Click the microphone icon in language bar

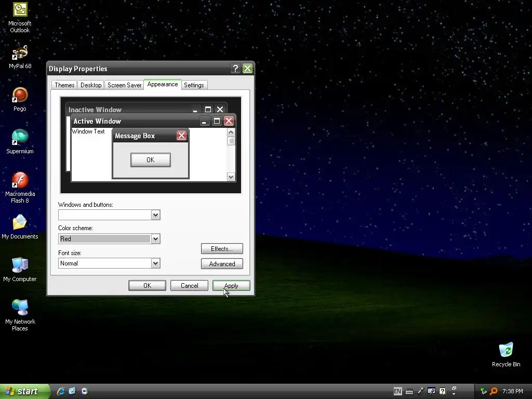421,391
